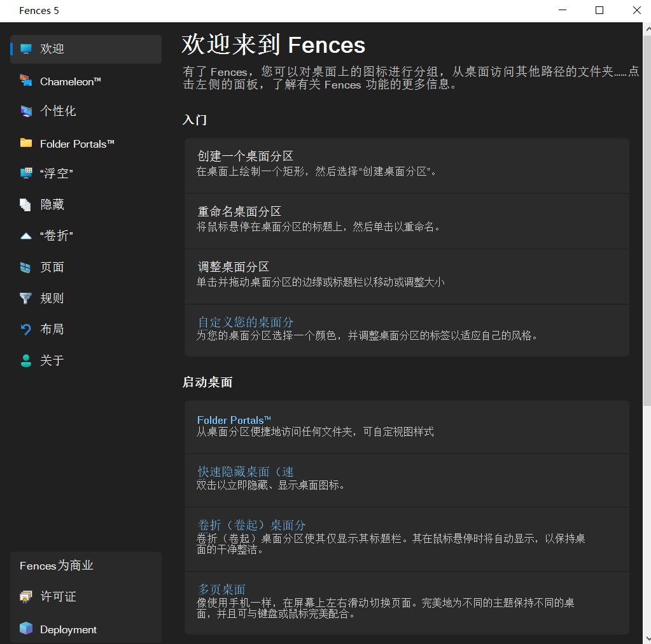
Task: Open the 多页桌面 link
Action: tap(220, 589)
